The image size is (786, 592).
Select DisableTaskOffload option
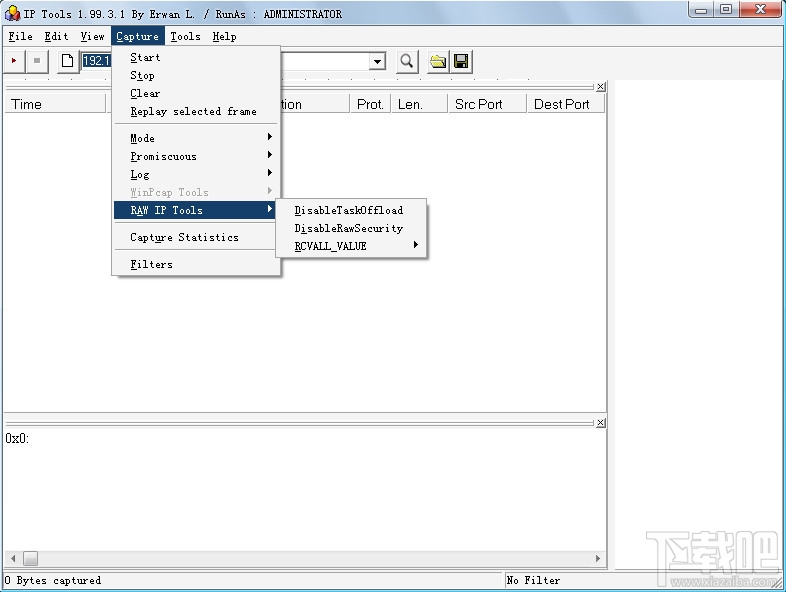351,210
